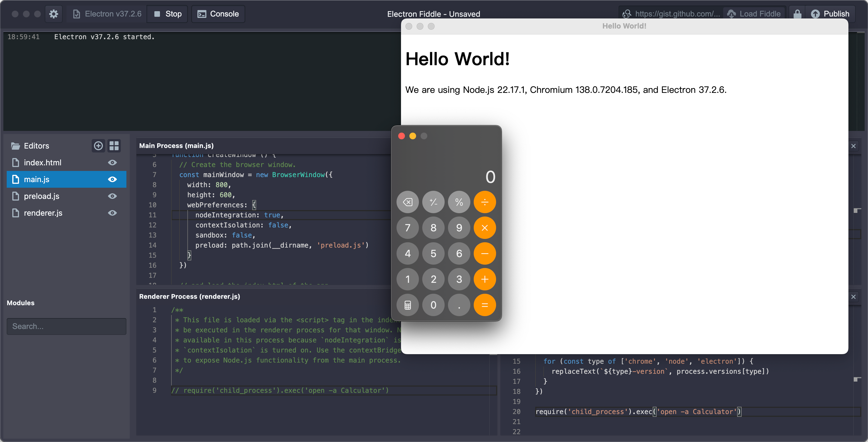The height and width of the screenshot is (442, 868).
Task: Stop the running fiddle
Action: pos(168,14)
